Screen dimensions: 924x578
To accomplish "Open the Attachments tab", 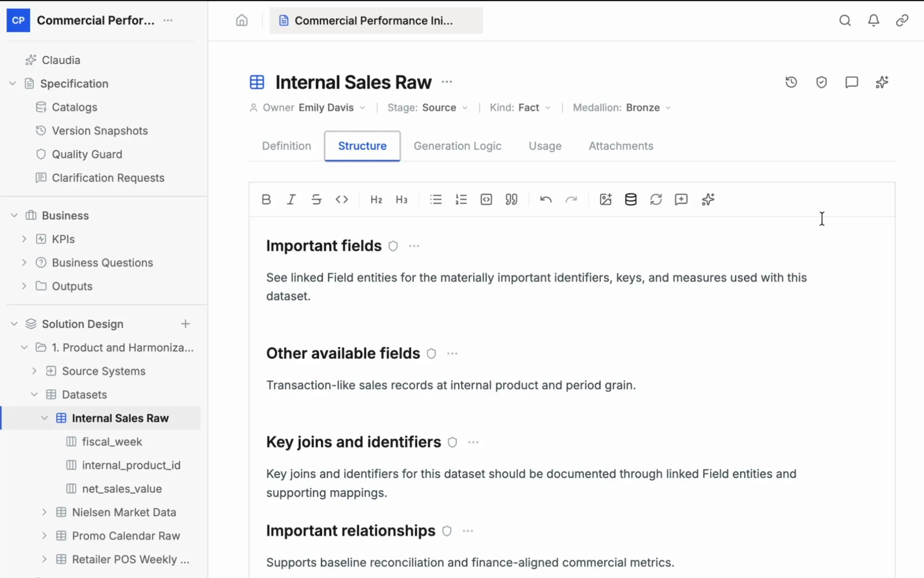I will tap(620, 146).
